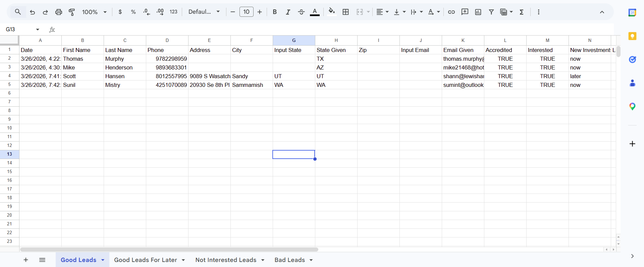Open text wrapping dropdown
This screenshot has width=644, height=267.
pyautogui.click(x=417, y=12)
